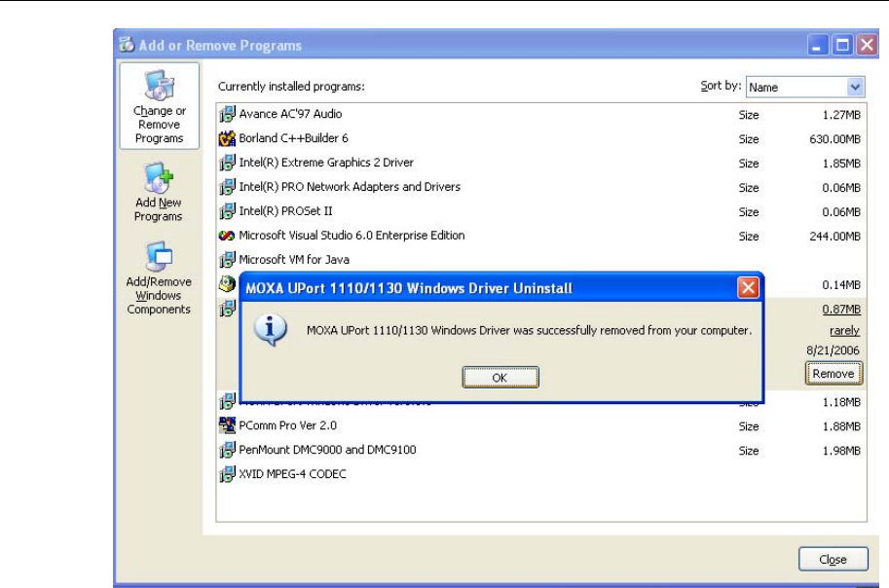This screenshot has height=588, width=889.
Task: Select the Intel(R) PROSet II entry
Action: 540,211
